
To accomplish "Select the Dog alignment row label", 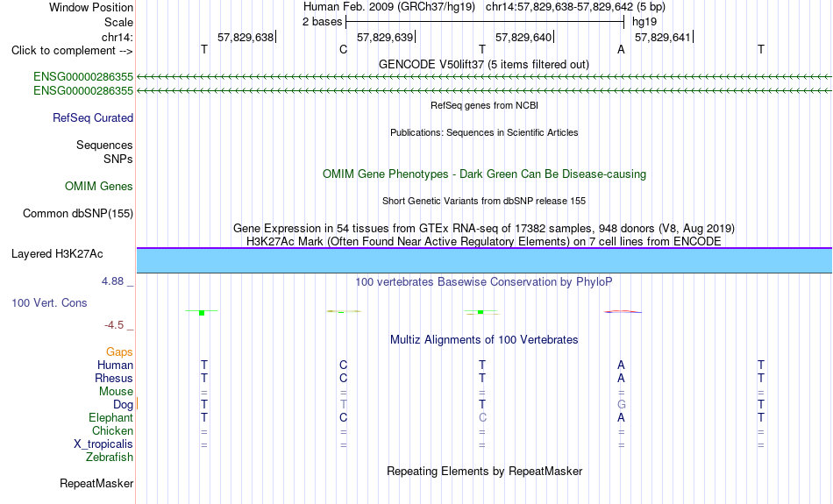I will [123, 405].
